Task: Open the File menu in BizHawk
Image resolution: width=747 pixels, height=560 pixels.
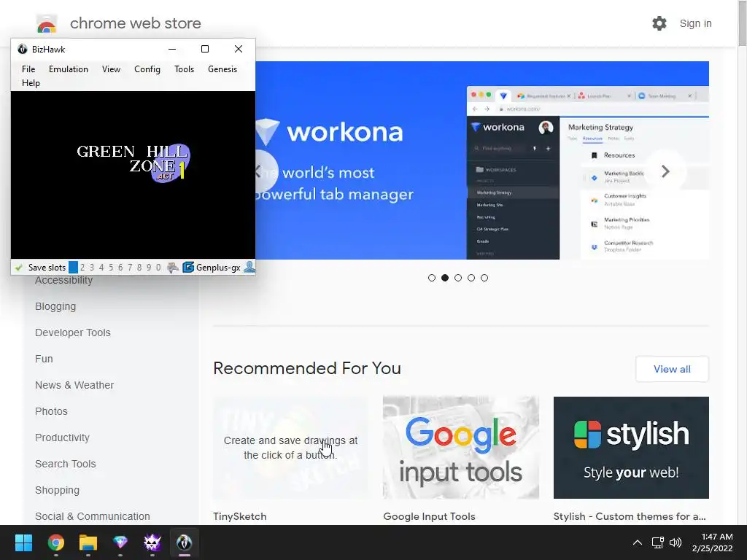Action: [x=28, y=69]
